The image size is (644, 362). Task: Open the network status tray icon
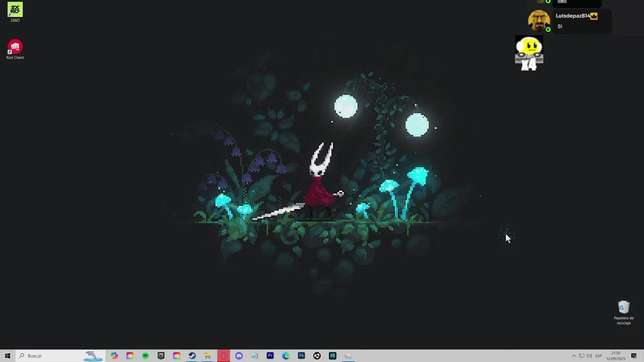(582, 356)
